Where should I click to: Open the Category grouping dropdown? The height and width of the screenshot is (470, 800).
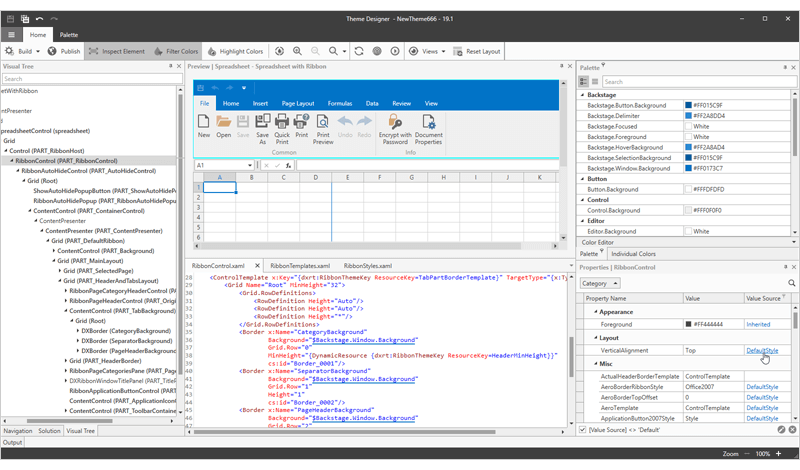click(600, 283)
